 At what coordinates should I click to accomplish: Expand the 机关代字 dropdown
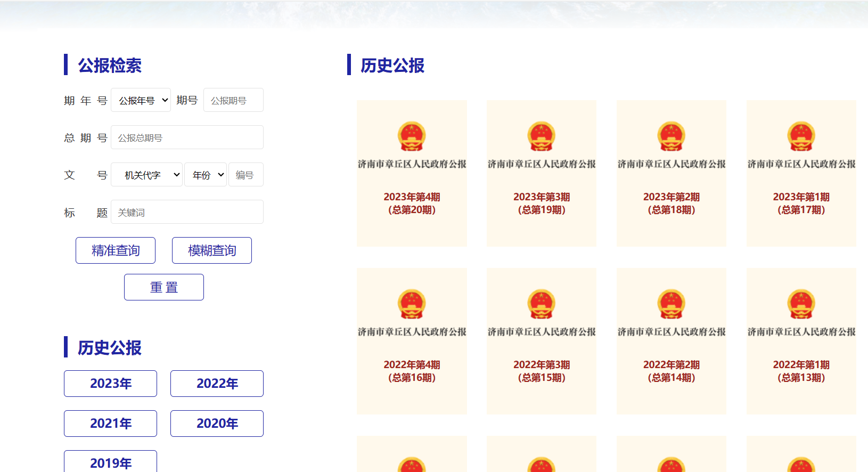[147, 175]
